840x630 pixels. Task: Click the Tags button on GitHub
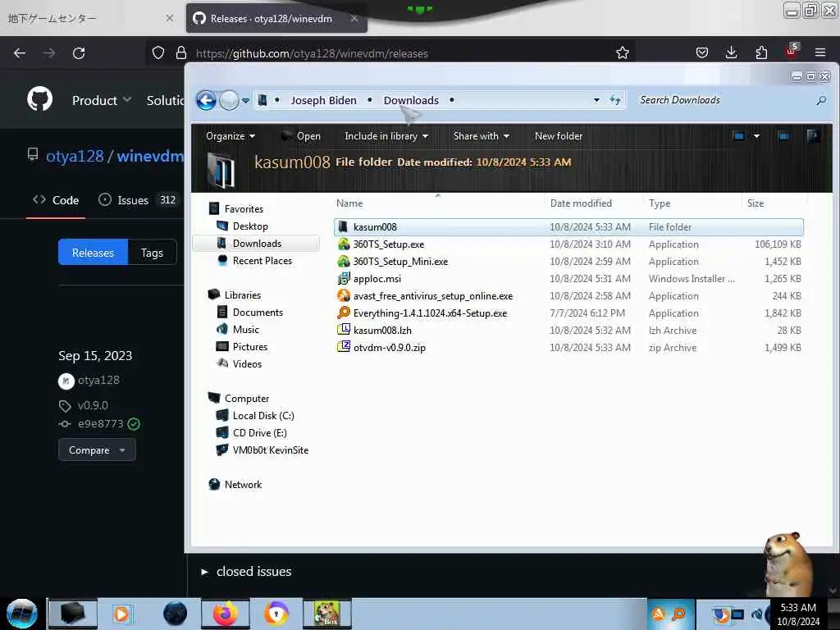click(x=152, y=253)
